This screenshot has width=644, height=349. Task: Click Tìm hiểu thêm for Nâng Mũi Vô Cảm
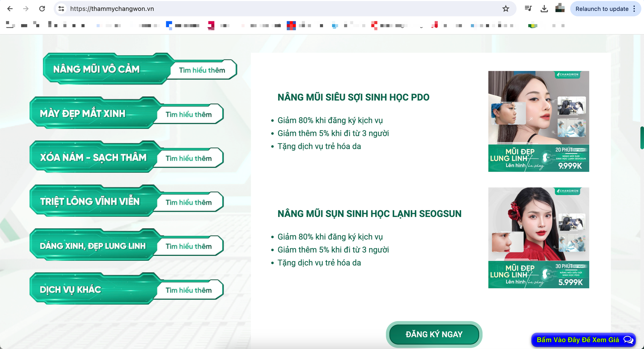click(202, 70)
